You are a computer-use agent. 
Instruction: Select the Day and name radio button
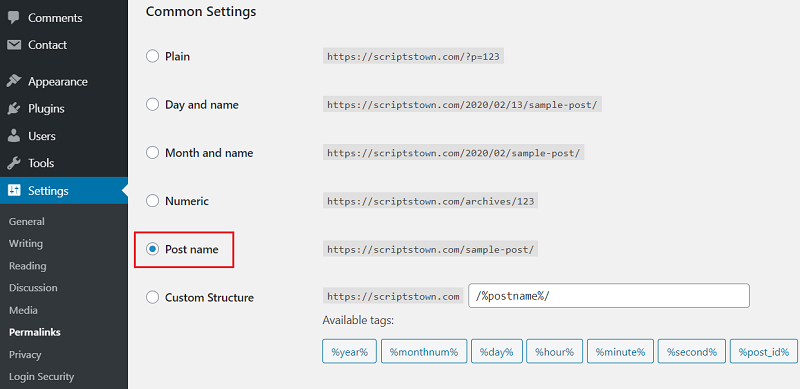click(153, 105)
